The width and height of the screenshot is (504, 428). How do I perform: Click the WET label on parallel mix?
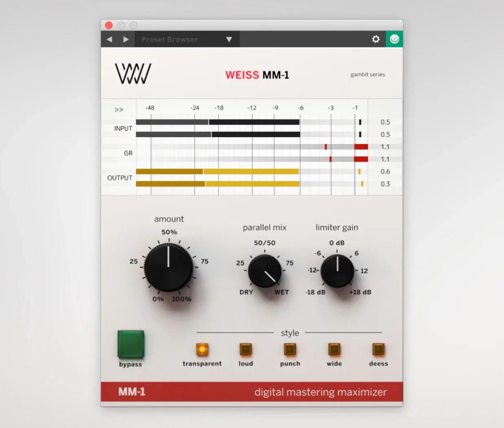[x=282, y=292]
